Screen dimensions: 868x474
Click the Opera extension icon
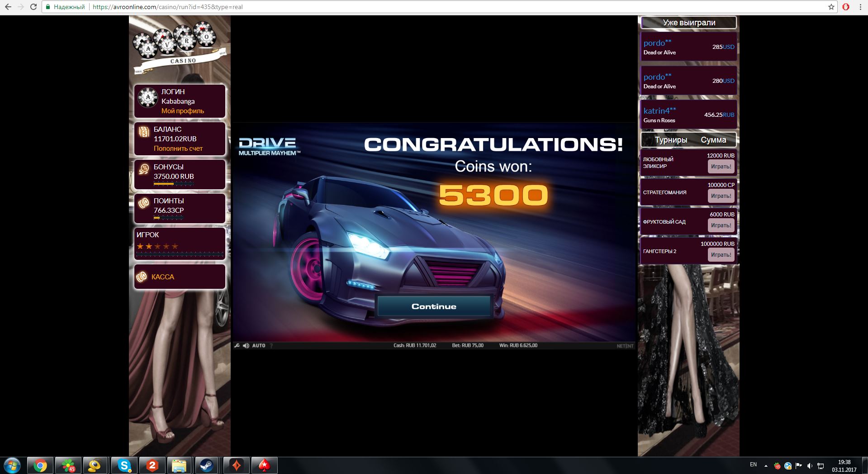click(x=846, y=7)
